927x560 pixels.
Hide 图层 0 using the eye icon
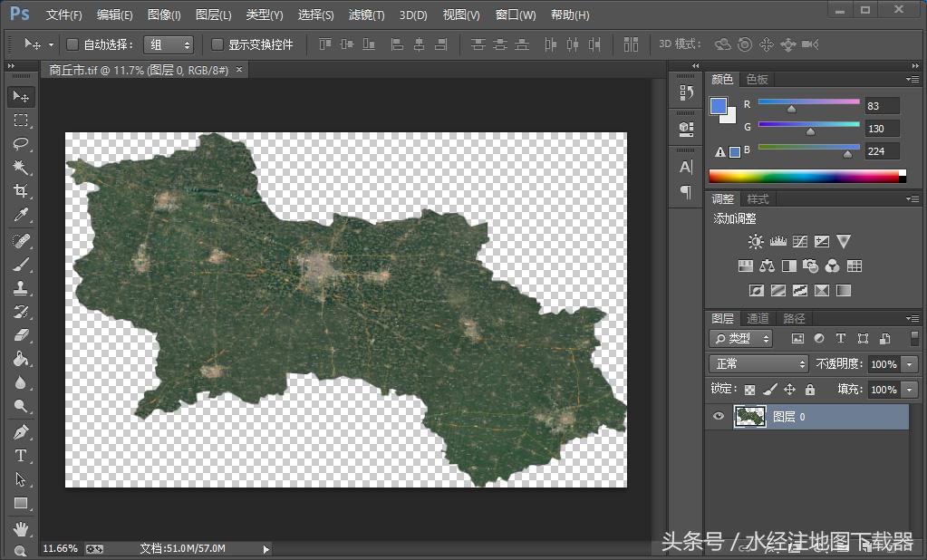tap(719, 417)
